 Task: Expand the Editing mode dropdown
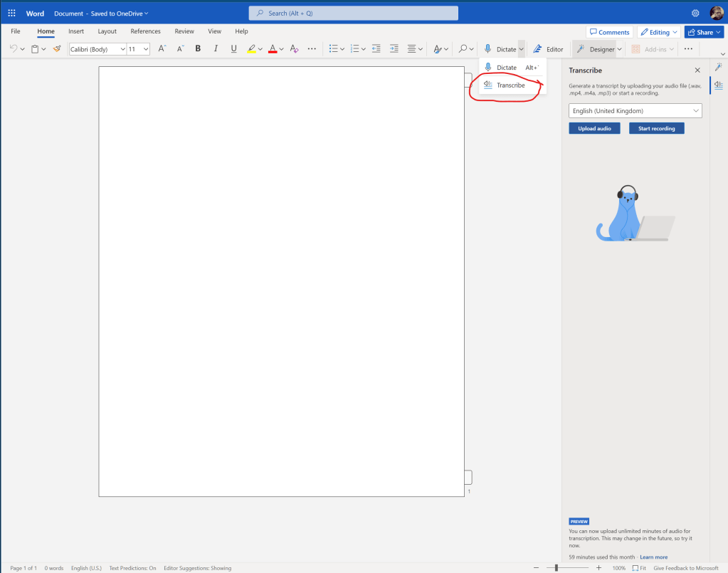(x=658, y=32)
